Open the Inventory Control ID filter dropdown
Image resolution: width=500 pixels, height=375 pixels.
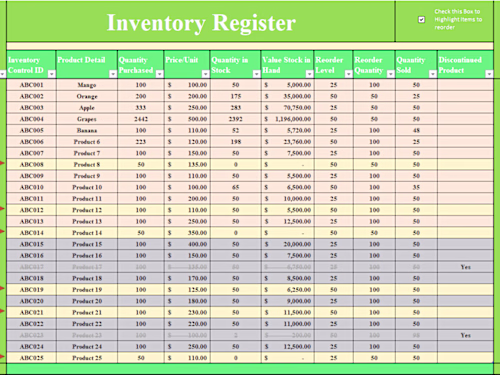52,74
